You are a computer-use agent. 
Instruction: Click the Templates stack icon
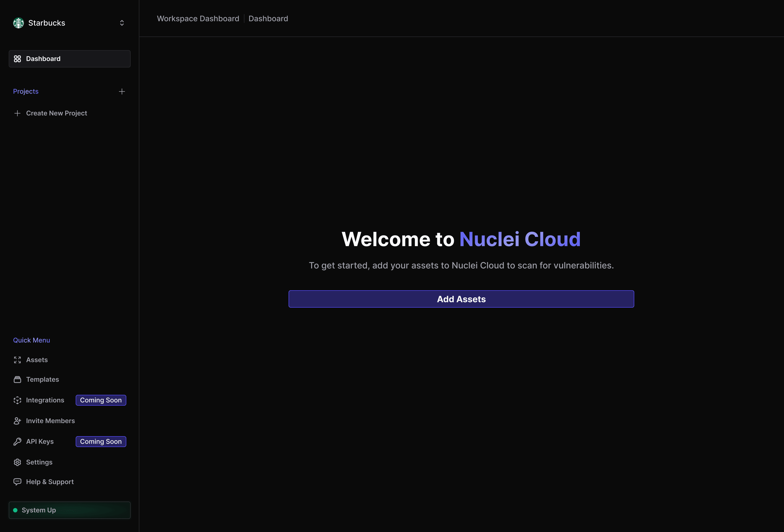(x=17, y=380)
